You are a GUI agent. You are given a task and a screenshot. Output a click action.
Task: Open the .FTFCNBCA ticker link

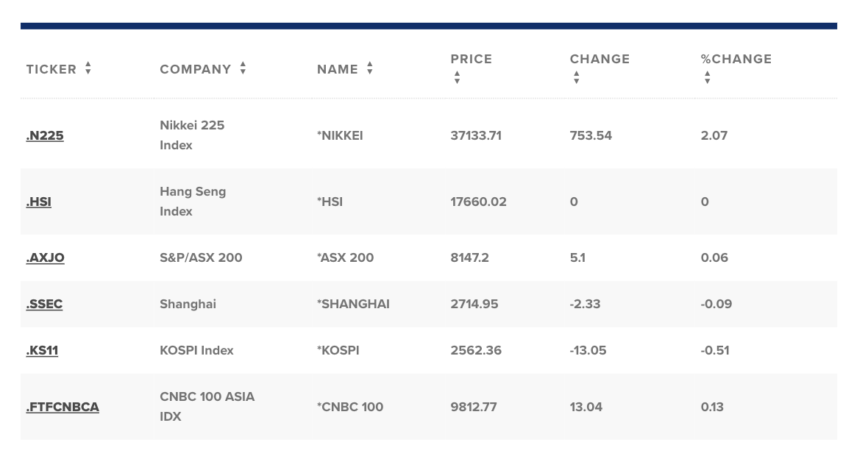point(63,408)
